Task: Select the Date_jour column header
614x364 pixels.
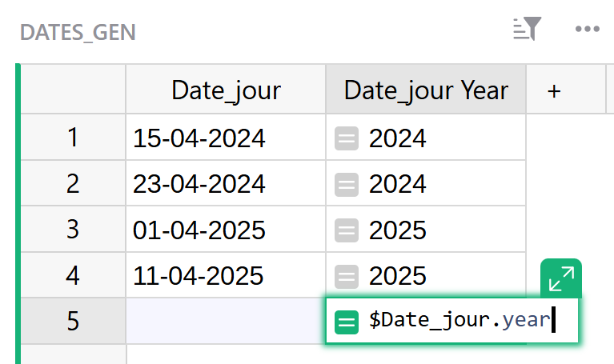Action: (226, 90)
